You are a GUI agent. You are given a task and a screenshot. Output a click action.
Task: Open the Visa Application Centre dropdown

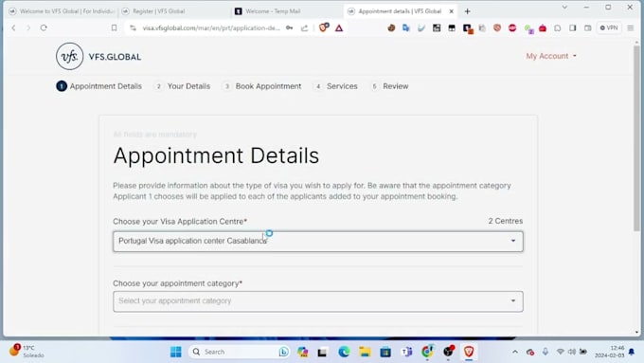(318, 242)
